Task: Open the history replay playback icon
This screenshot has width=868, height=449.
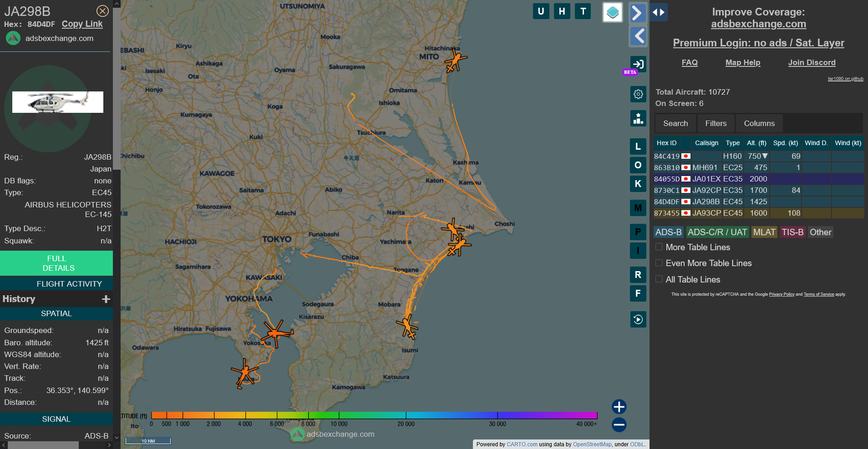Action: point(638,319)
